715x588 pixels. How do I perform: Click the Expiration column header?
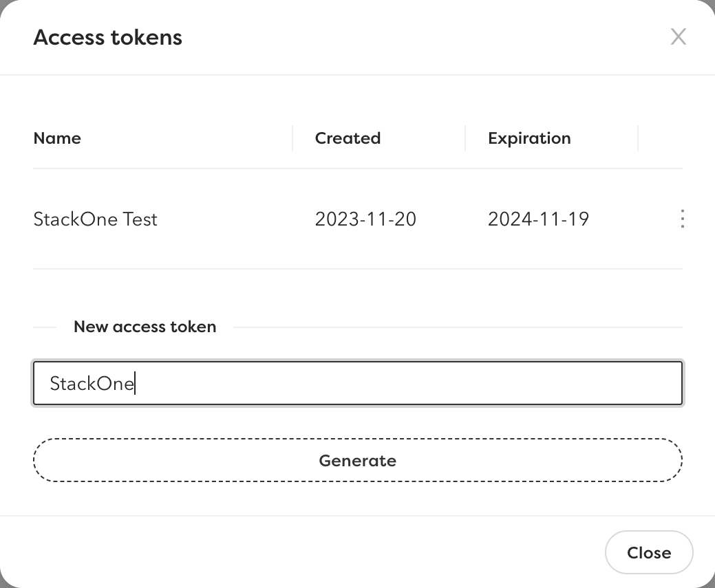[x=529, y=138]
